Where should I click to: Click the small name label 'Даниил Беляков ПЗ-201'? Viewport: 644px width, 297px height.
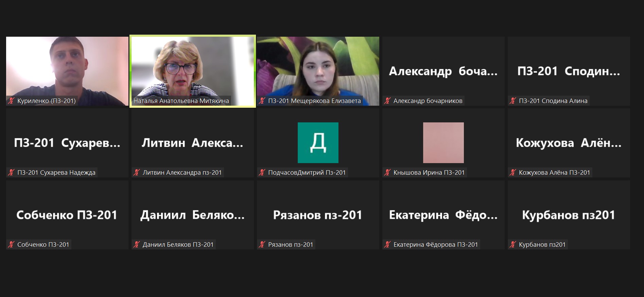178,244
